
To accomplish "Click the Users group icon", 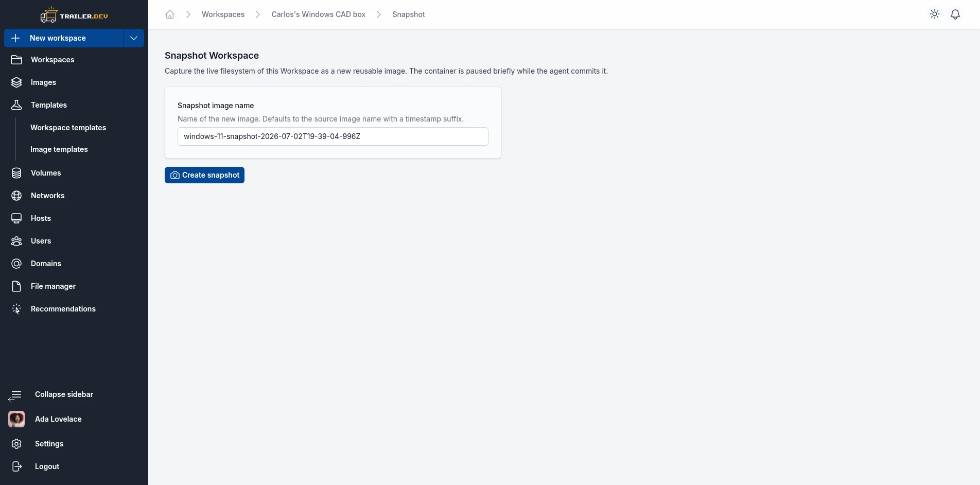I will 16,241.
